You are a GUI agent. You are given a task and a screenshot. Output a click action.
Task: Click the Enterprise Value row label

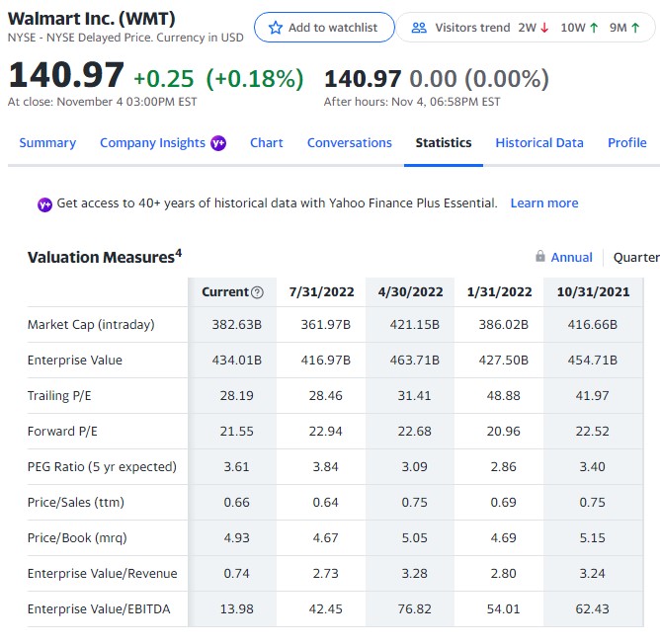pyautogui.click(x=75, y=361)
